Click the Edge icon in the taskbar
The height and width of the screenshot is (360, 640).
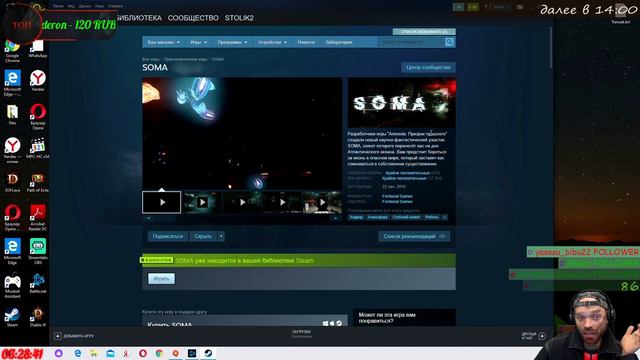click(77, 353)
